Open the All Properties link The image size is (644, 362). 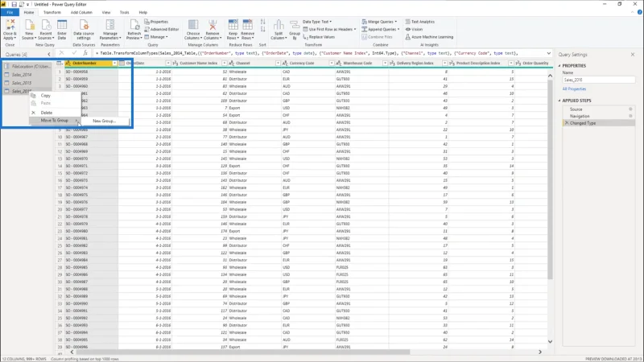(574, 89)
